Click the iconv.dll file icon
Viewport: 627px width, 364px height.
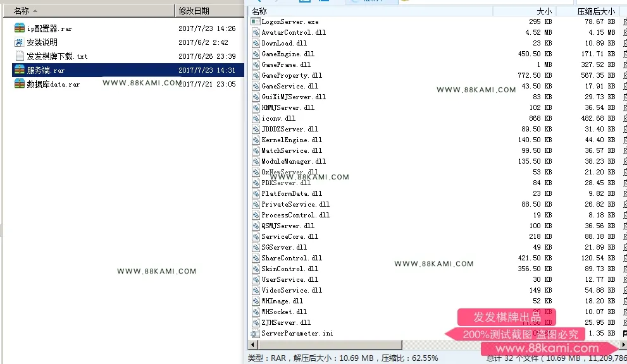coord(255,118)
